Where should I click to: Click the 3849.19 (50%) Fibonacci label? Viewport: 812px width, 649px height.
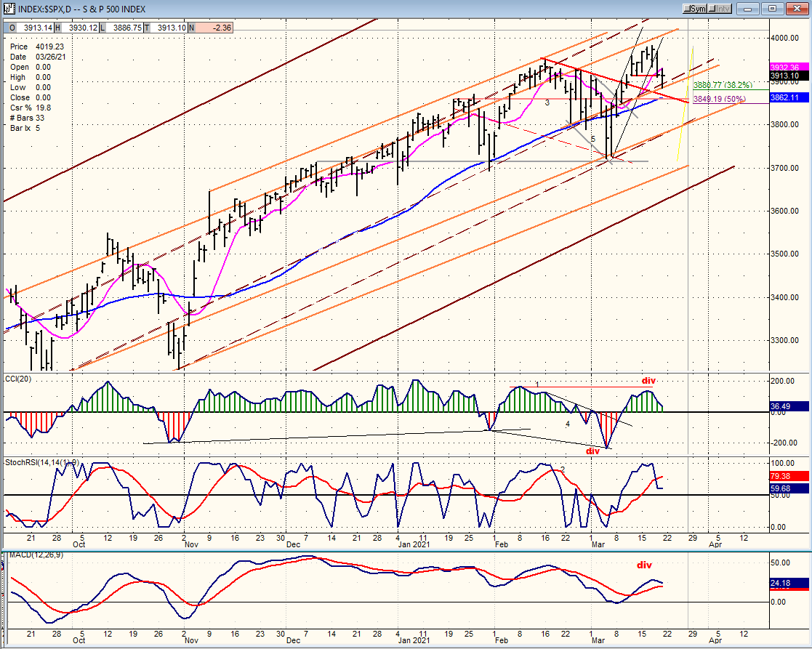coord(720,99)
